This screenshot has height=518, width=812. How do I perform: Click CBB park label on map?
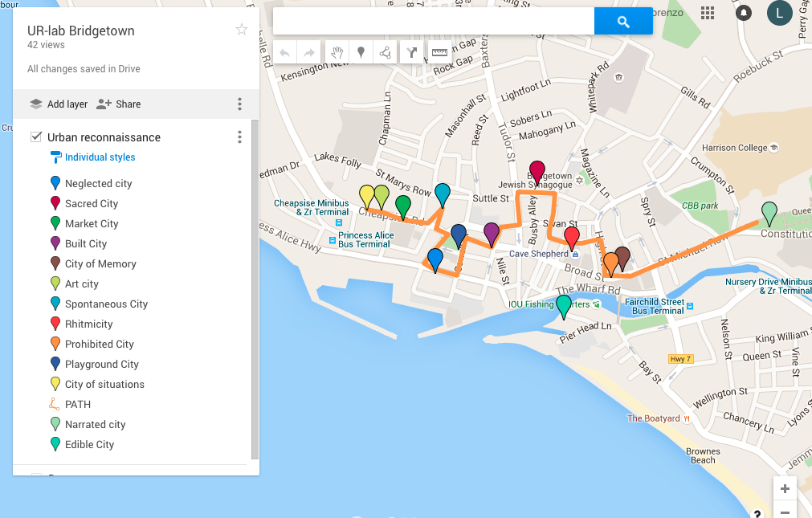[x=700, y=206]
